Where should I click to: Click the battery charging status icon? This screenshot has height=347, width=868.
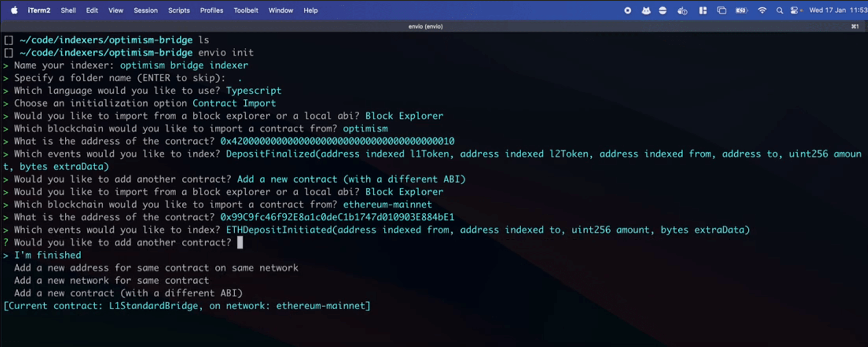click(741, 10)
